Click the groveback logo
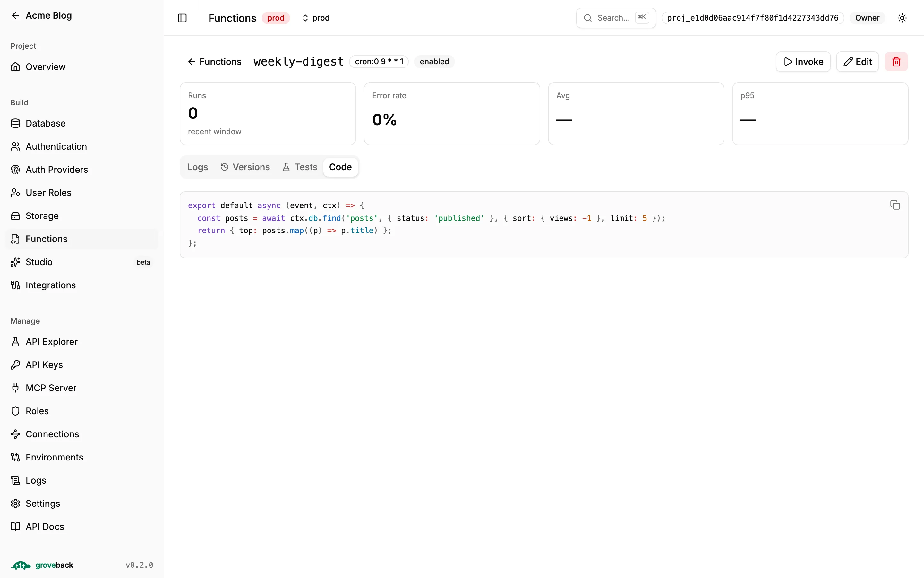 (42, 565)
